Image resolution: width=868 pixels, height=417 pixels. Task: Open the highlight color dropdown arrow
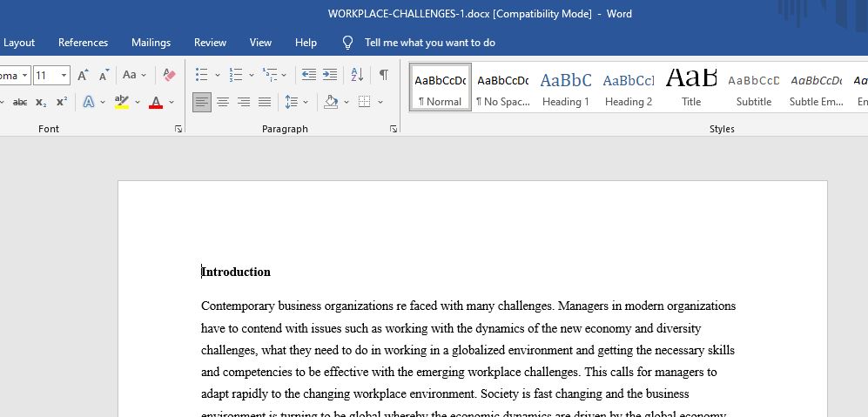click(x=138, y=102)
